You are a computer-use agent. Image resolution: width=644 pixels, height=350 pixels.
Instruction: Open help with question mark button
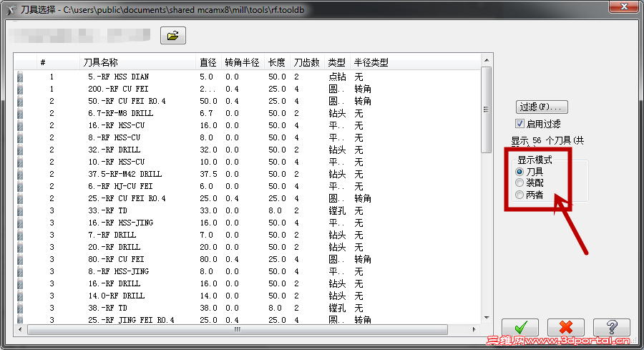pyautogui.click(x=612, y=327)
